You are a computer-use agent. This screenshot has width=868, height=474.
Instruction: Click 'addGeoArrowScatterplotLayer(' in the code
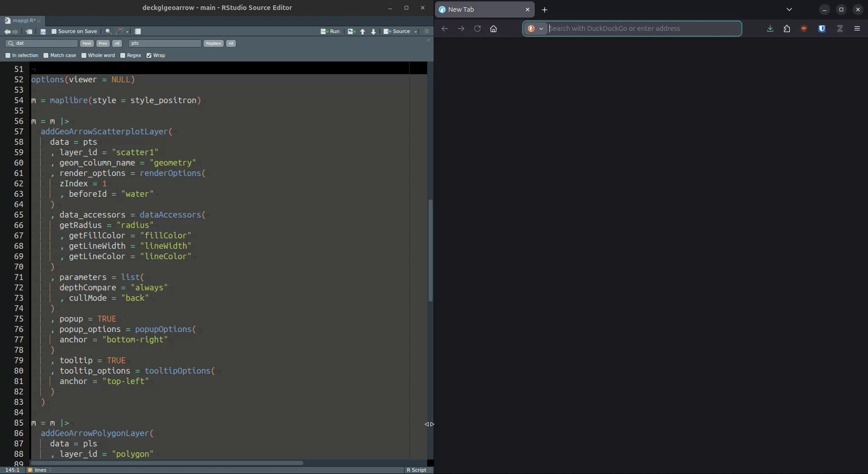tap(107, 132)
